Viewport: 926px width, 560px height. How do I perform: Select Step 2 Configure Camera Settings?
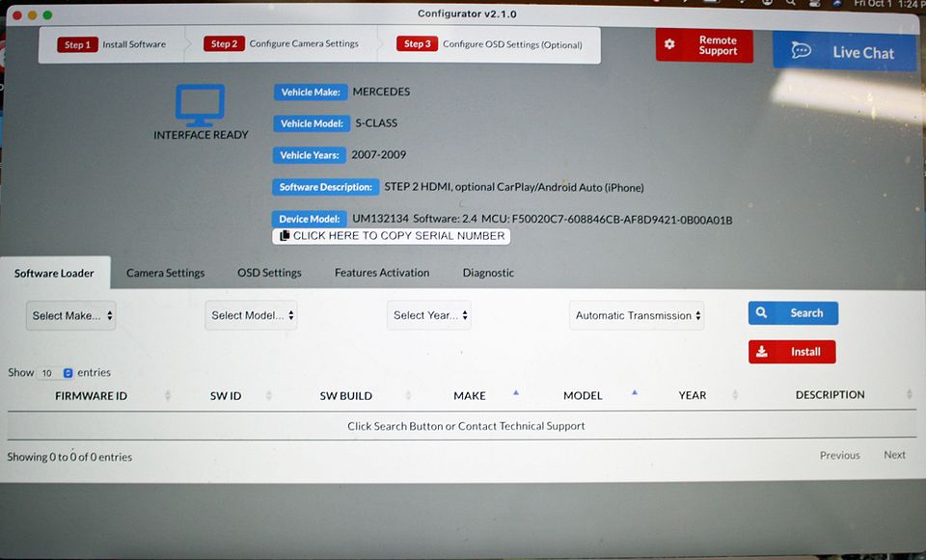(x=281, y=43)
